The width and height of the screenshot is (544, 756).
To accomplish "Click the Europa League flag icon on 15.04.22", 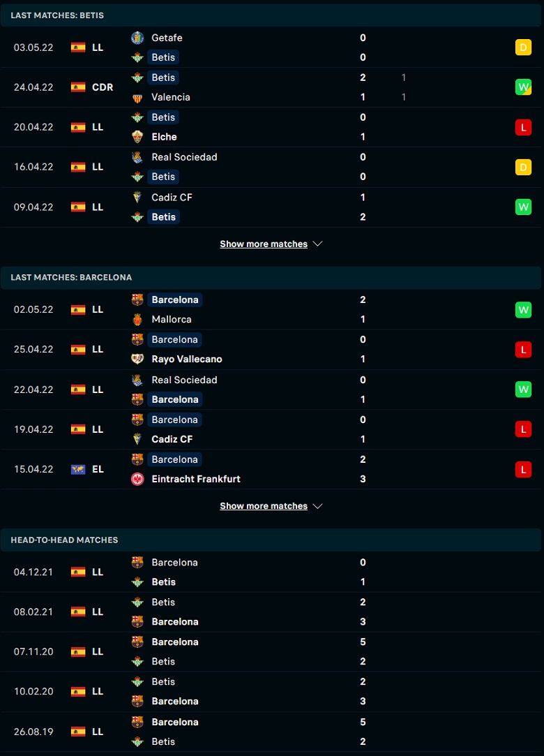I will (78, 469).
